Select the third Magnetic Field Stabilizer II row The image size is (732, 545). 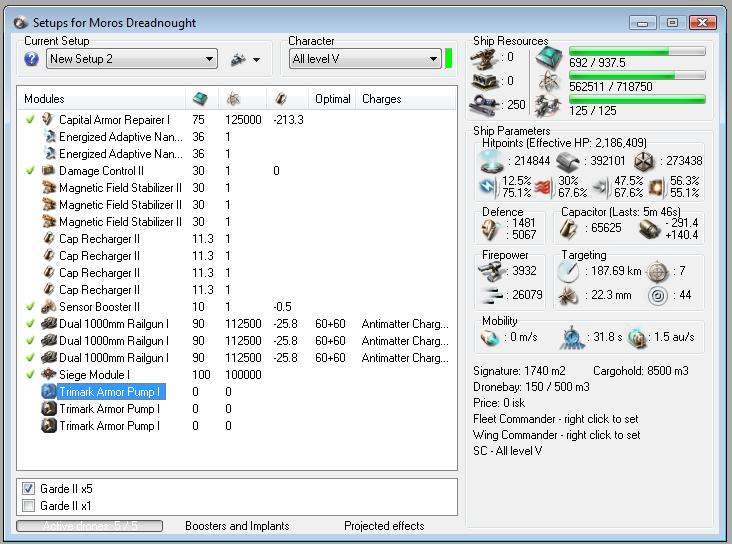(237, 221)
